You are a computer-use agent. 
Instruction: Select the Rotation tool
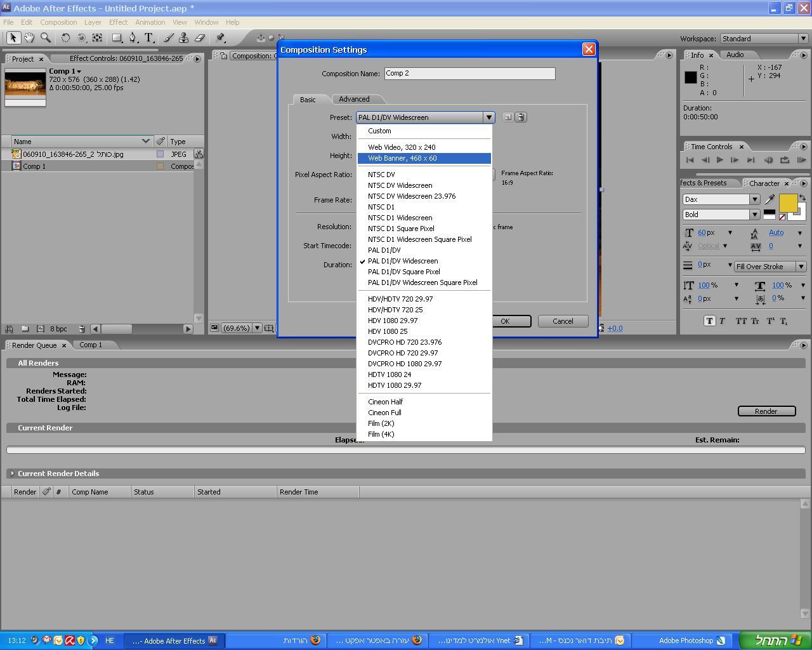click(65, 38)
